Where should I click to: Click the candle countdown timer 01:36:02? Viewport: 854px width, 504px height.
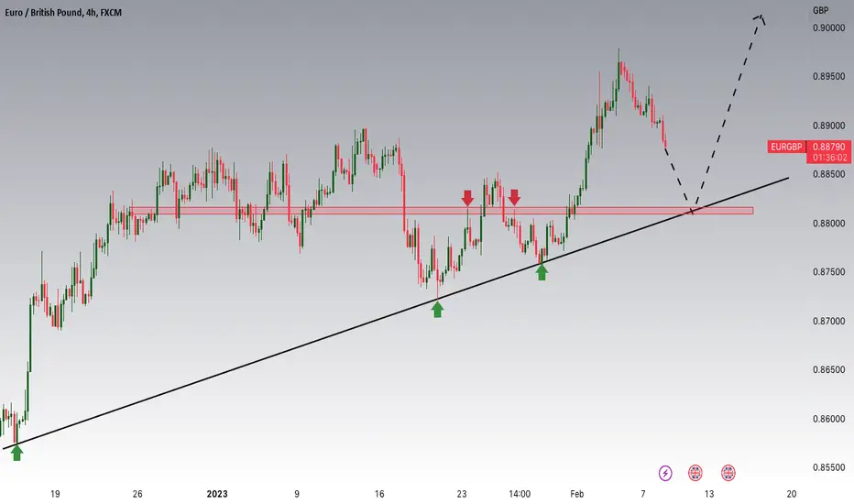tap(829, 158)
